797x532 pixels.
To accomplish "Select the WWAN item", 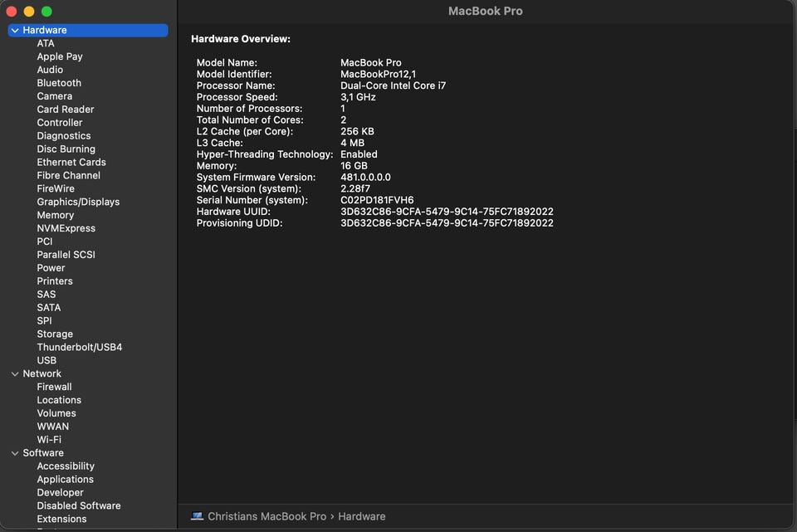I will click(x=53, y=427).
